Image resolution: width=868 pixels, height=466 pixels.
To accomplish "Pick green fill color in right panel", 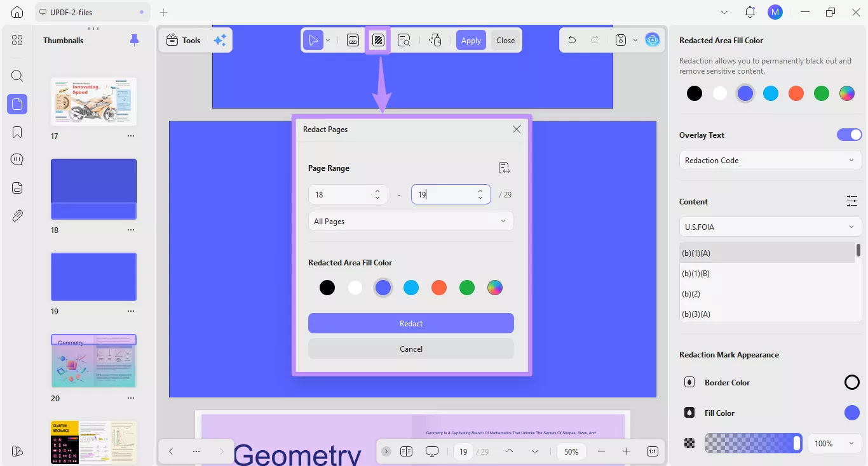I will [x=821, y=93].
